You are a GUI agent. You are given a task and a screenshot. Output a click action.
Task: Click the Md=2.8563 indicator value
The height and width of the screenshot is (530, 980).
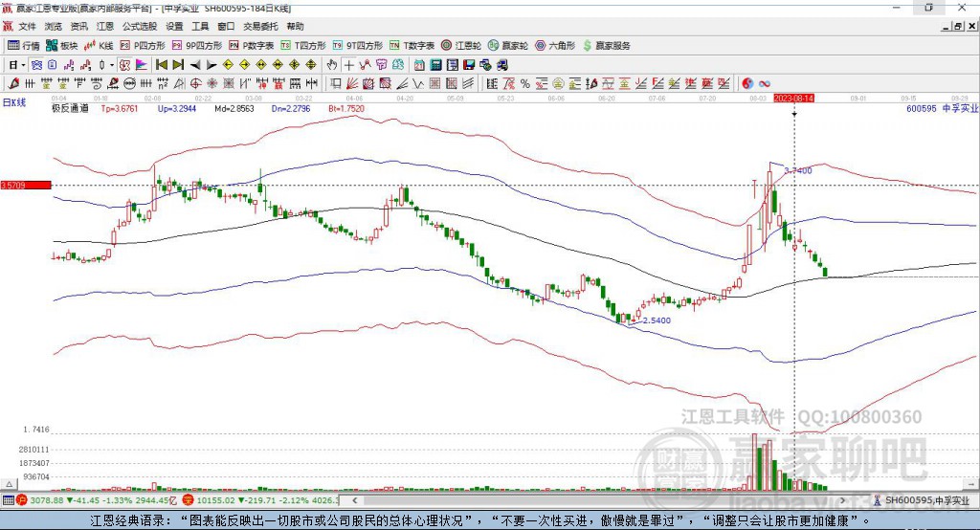234,108
